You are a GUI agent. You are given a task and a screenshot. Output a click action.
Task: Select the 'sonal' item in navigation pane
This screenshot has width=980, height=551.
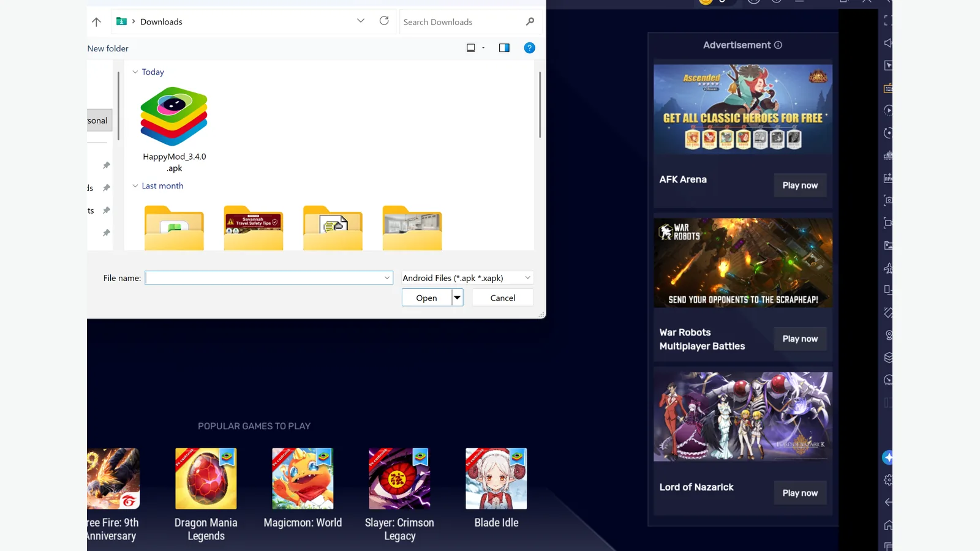pyautogui.click(x=99, y=121)
